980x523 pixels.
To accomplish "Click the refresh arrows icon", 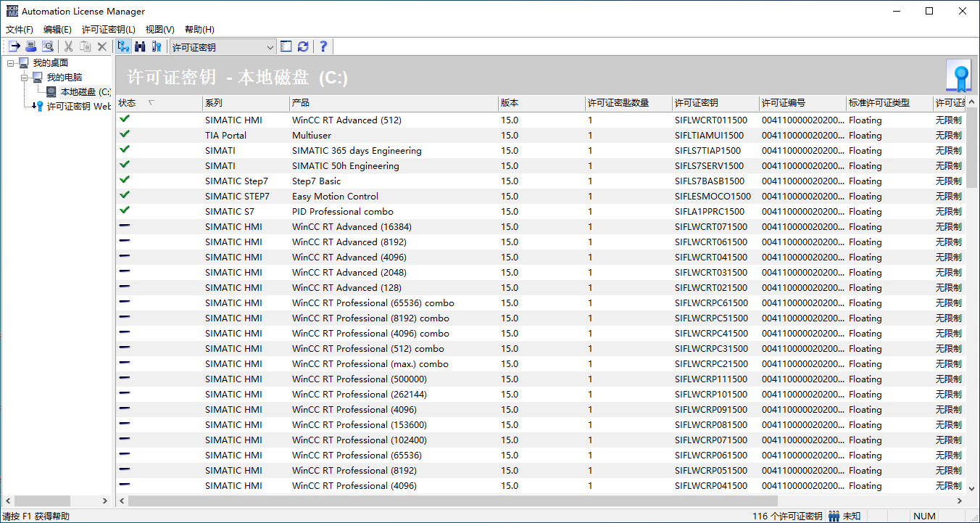I will pyautogui.click(x=303, y=46).
